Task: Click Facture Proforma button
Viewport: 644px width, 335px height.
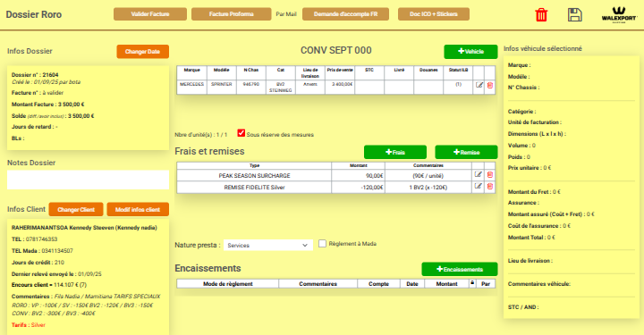Action: pos(232,14)
